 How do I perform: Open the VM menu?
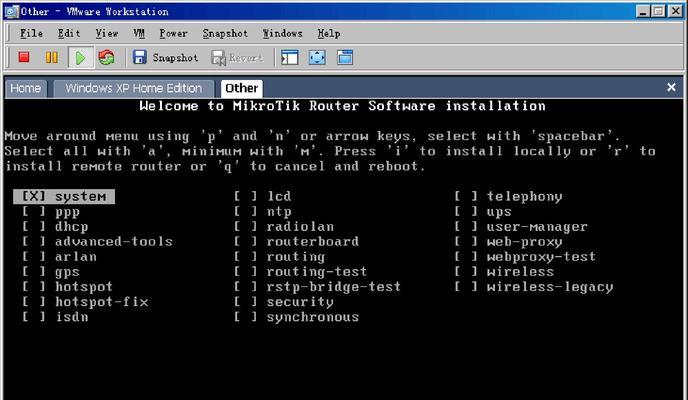point(139,33)
